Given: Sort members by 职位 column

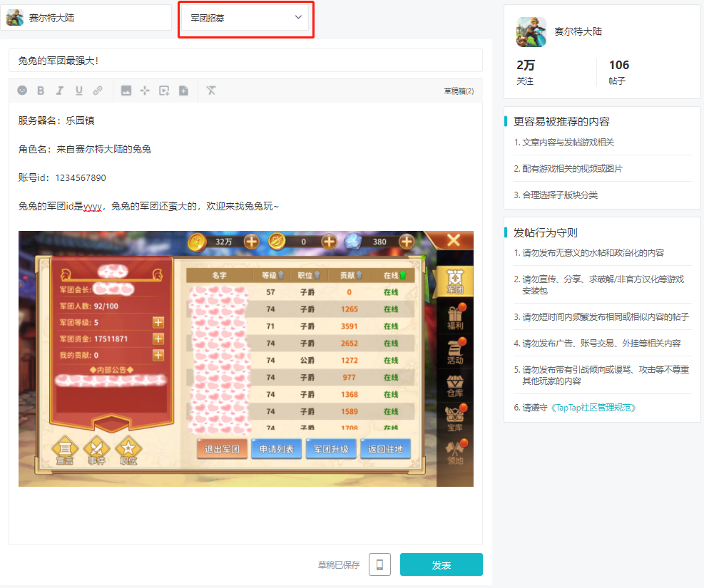Looking at the screenshot, I should [309, 275].
